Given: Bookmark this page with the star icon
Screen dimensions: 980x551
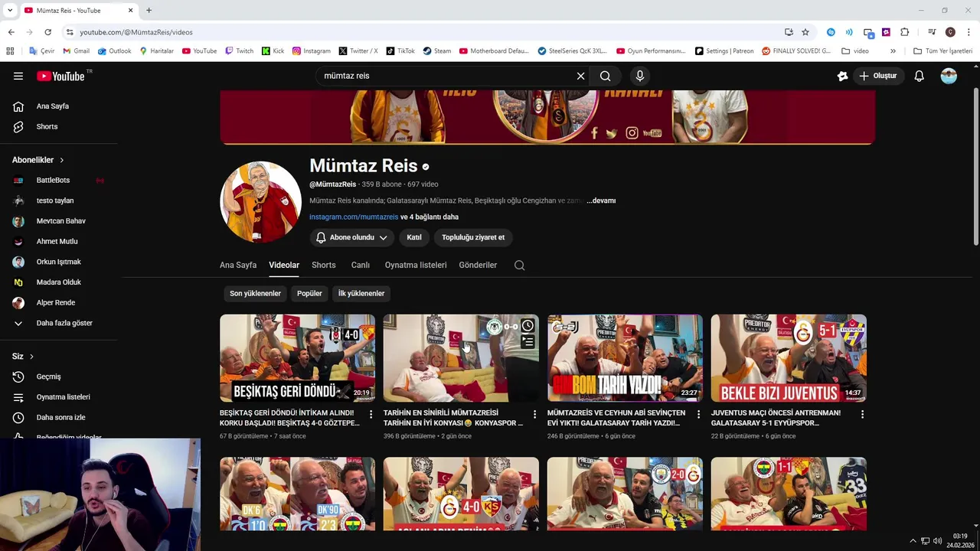Looking at the screenshot, I should pos(805,32).
